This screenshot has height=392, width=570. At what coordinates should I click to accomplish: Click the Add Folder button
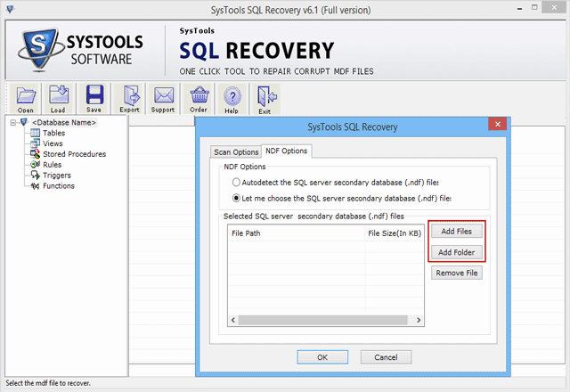457,252
